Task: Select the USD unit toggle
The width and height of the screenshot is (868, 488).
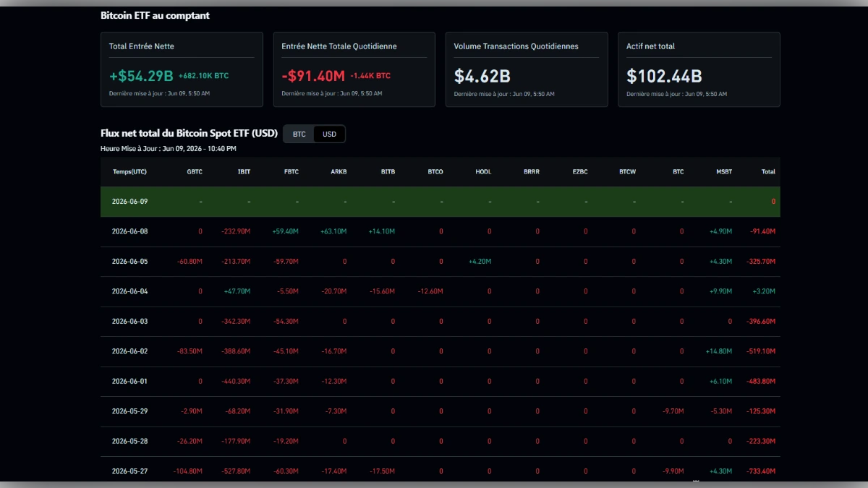Action: tap(329, 134)
